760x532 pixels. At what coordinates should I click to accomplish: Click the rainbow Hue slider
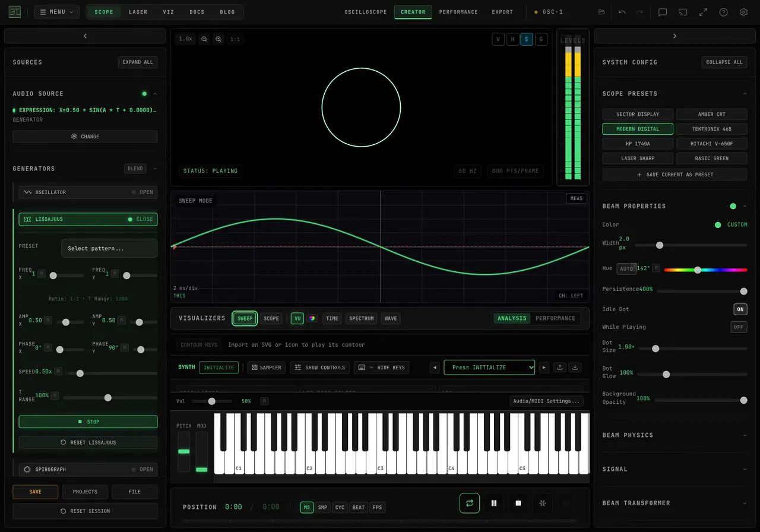click(x=705, y=270)
